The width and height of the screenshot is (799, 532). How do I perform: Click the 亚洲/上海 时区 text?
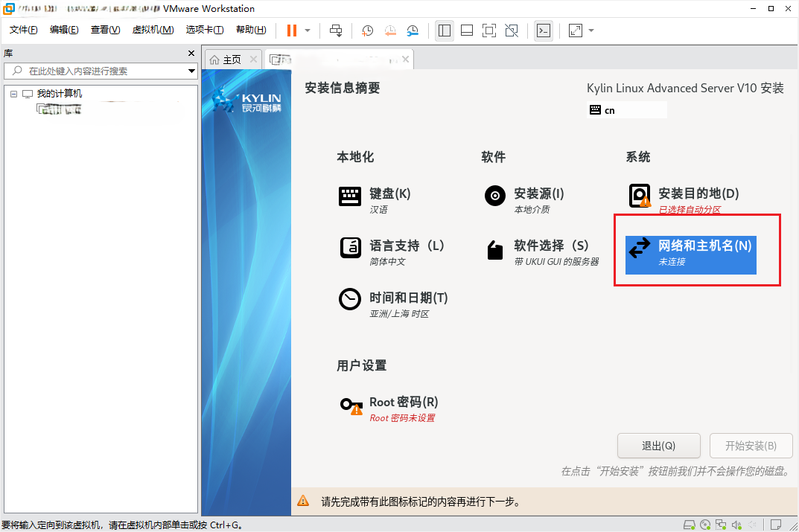click(x=399, y=313)
